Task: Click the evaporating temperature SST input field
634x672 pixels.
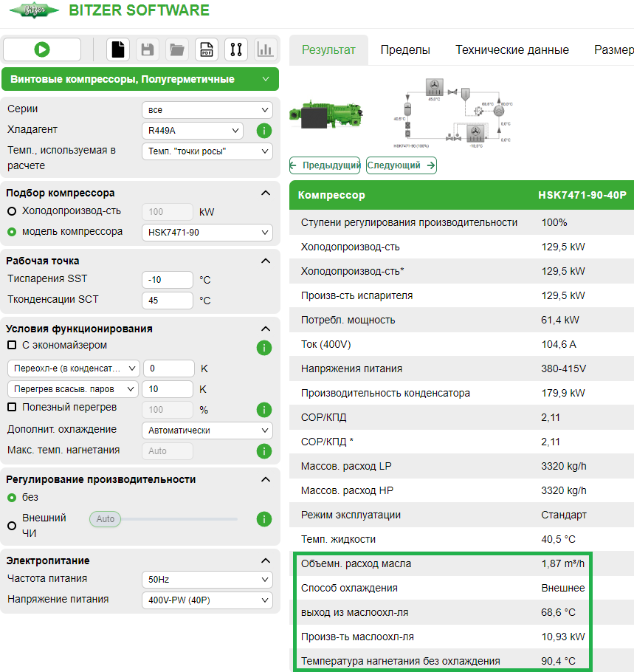Action: [167, 280]
